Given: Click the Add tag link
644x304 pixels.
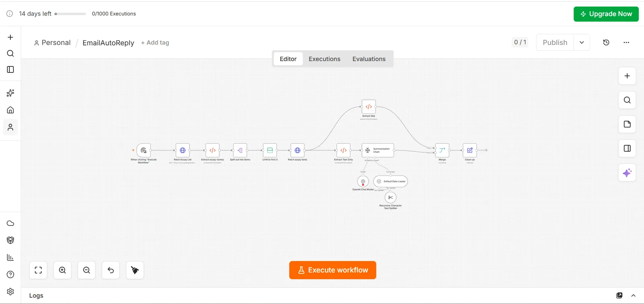Looking at the screenshot, I should [x=155, y=43].
